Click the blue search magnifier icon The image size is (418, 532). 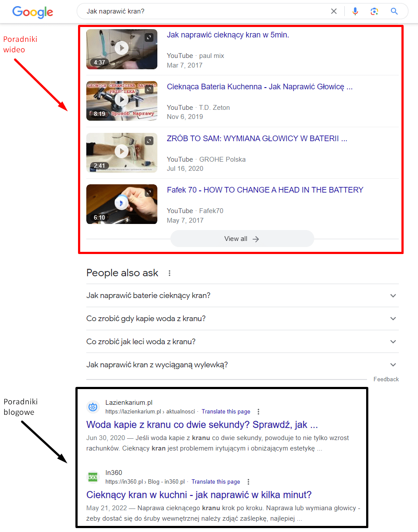394,11
